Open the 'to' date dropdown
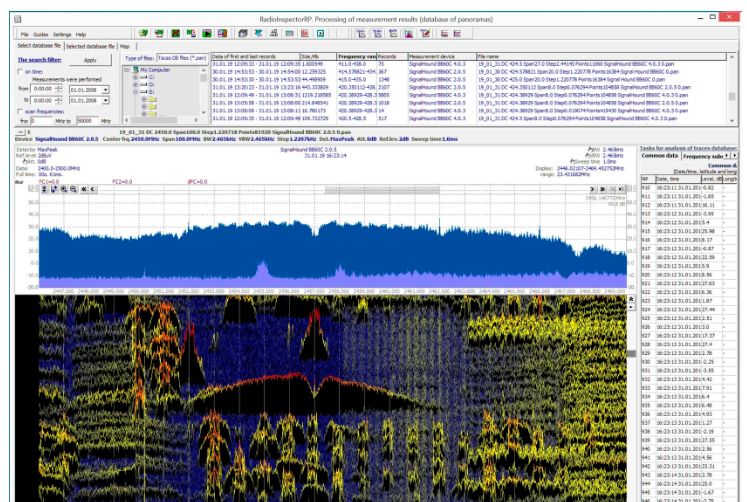This screenshot has width=747, height=502. tap(106, 100)
